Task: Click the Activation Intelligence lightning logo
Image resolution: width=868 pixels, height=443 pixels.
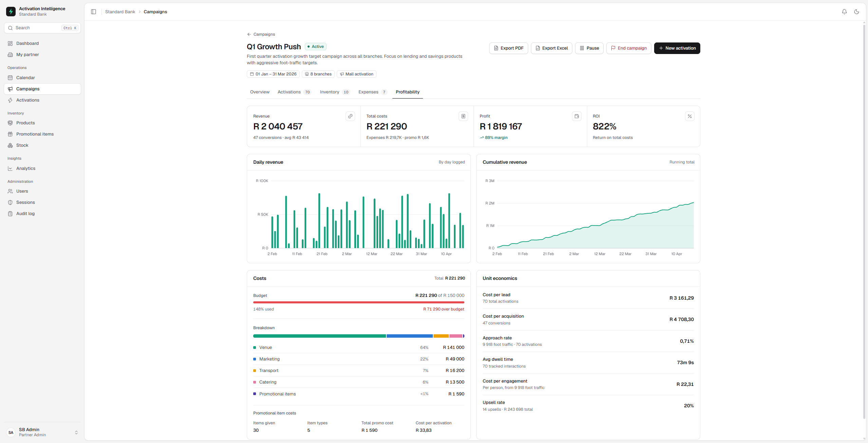Action: coord(11,12)
